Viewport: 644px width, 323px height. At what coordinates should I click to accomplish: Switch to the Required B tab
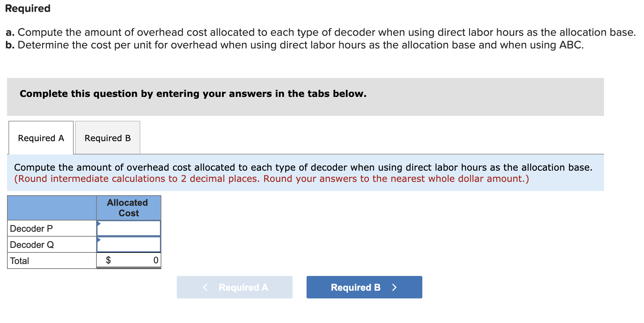pyautogui.click(x=107, y=138)
